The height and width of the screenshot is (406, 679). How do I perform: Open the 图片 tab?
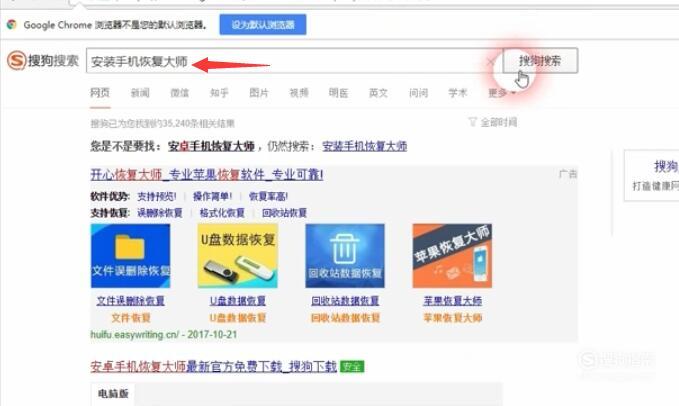click(259, 93)
